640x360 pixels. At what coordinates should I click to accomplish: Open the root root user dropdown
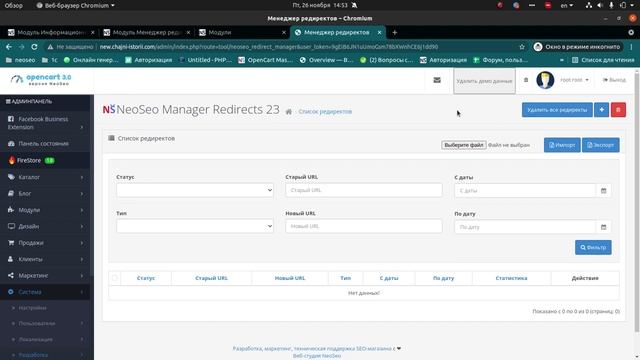click(574, 80)
